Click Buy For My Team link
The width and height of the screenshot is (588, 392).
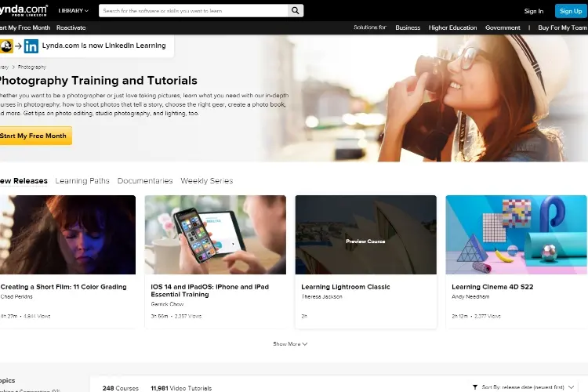click(x=562, y=27)
